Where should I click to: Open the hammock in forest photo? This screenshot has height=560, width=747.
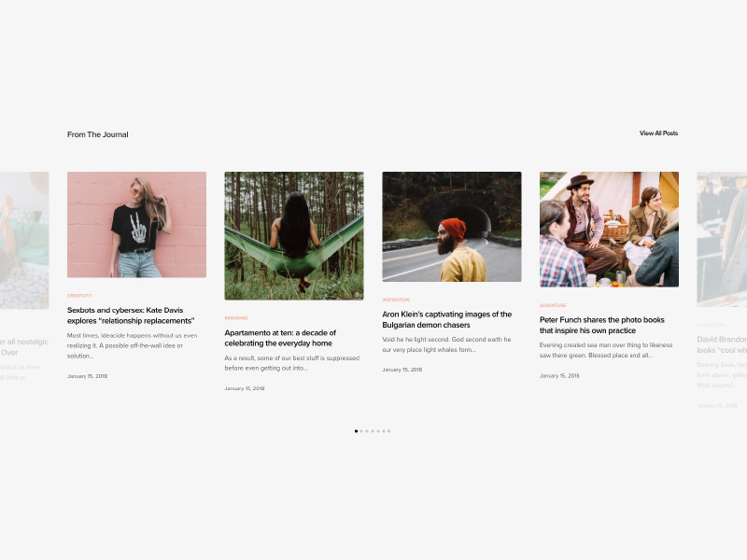tap(294, 235)
